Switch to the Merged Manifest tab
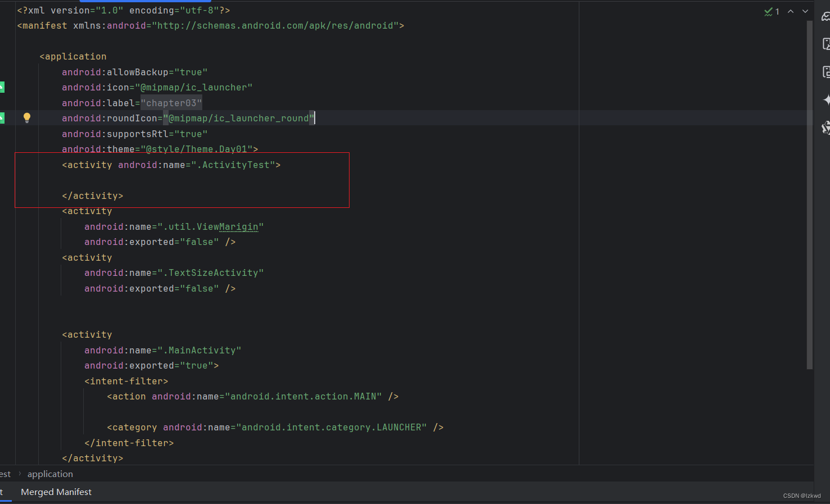The image size is (830, 504). click(56, 492)
